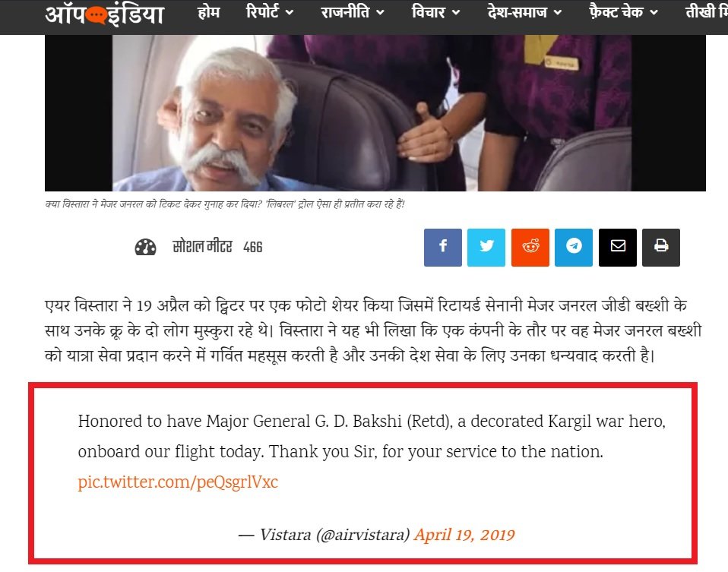Open the April 19, 2019 tweet link

click(465, 535)
